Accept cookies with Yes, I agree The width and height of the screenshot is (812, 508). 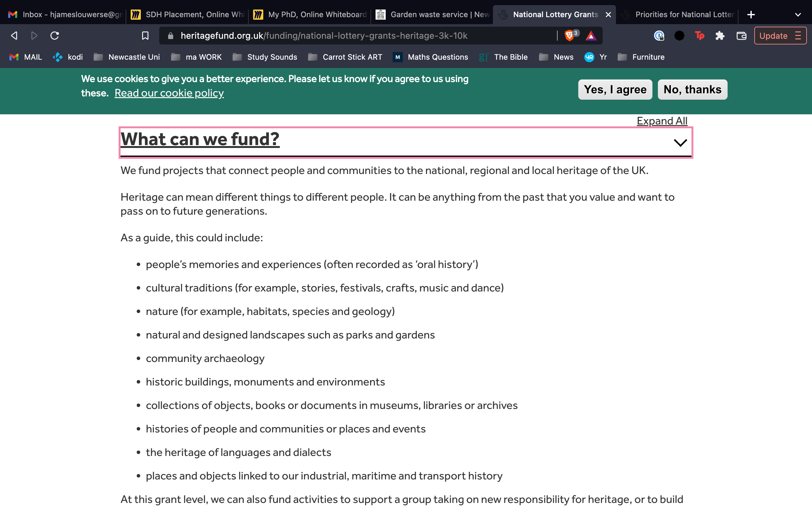[615, 89]
